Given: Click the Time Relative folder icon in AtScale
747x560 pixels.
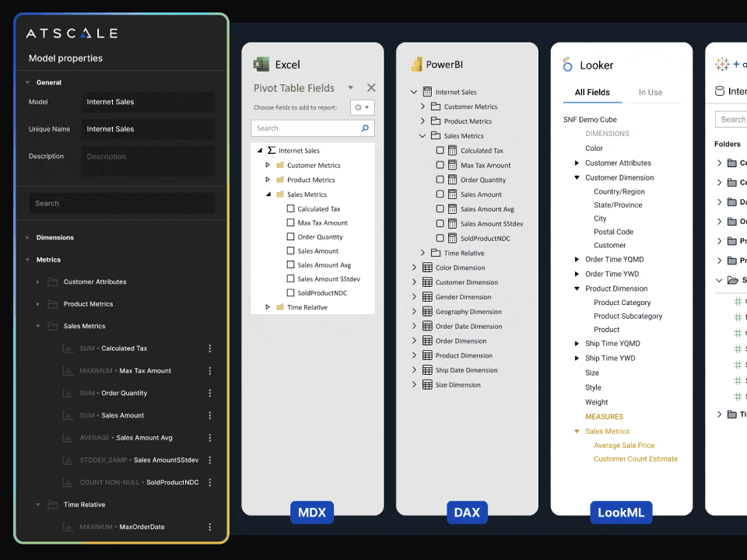Looking at the screenshot, I should 52,505.
